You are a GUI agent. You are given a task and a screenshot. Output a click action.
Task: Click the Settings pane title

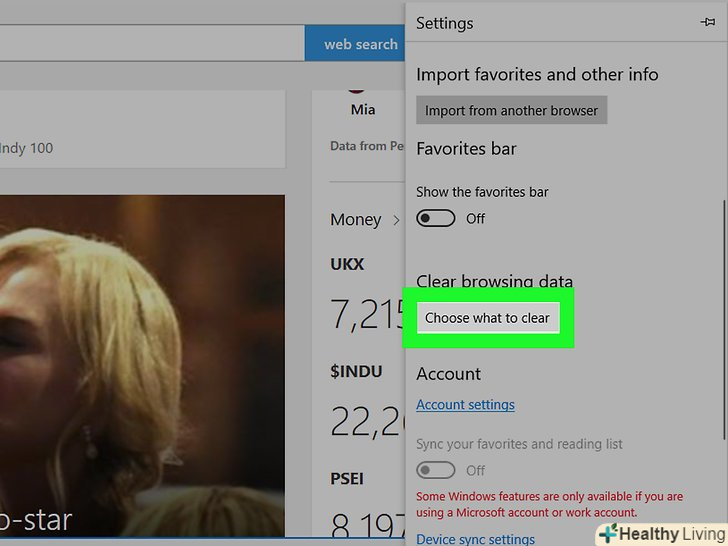(x=444, y=23)
